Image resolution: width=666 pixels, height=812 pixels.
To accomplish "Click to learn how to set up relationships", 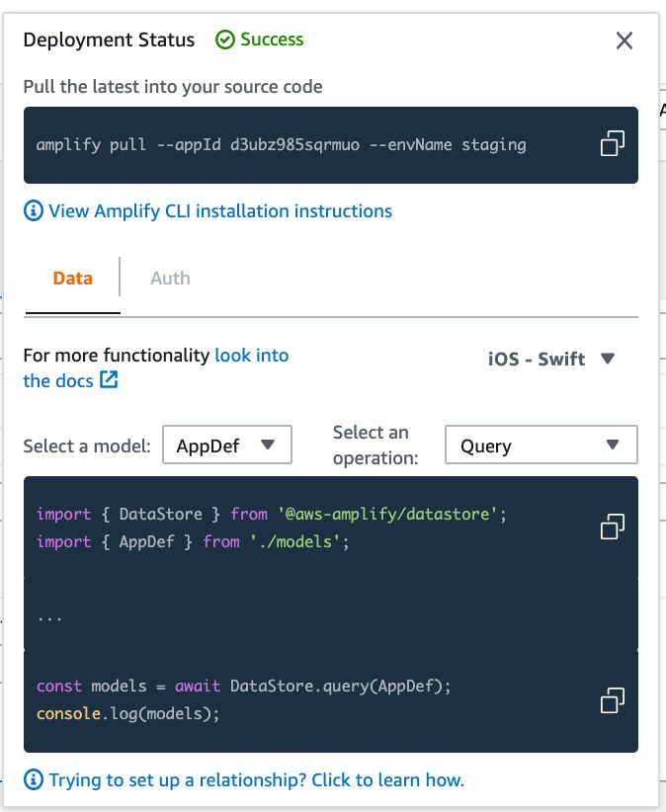I will [x=257, y=779].
